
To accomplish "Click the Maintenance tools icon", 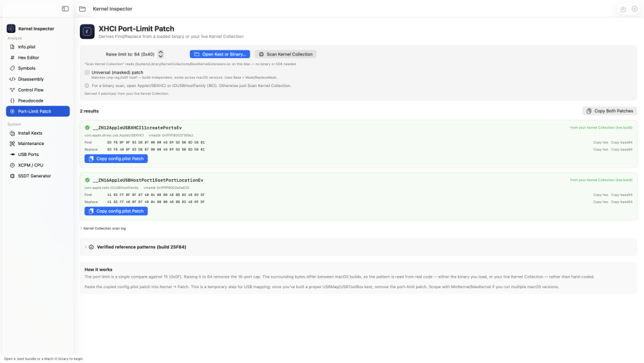I will click(x=12, y=144).
